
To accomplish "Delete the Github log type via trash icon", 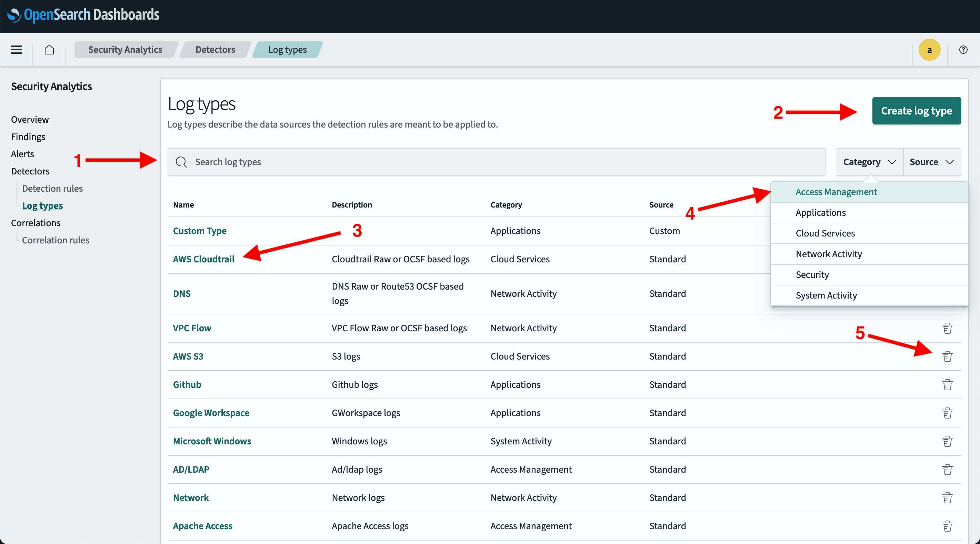I will [948, 384].
